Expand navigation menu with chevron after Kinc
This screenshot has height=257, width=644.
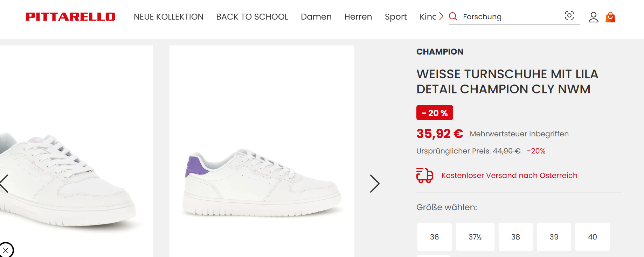click(441, 16)
